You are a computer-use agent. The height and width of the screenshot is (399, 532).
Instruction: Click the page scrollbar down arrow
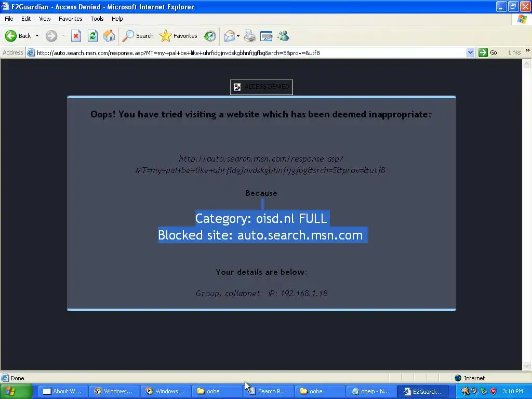527,366
